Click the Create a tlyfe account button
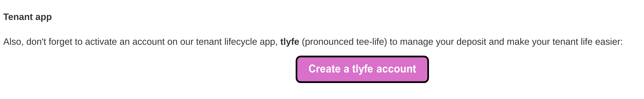The height and width of the screenshot is (99, 644). [362, 69]
